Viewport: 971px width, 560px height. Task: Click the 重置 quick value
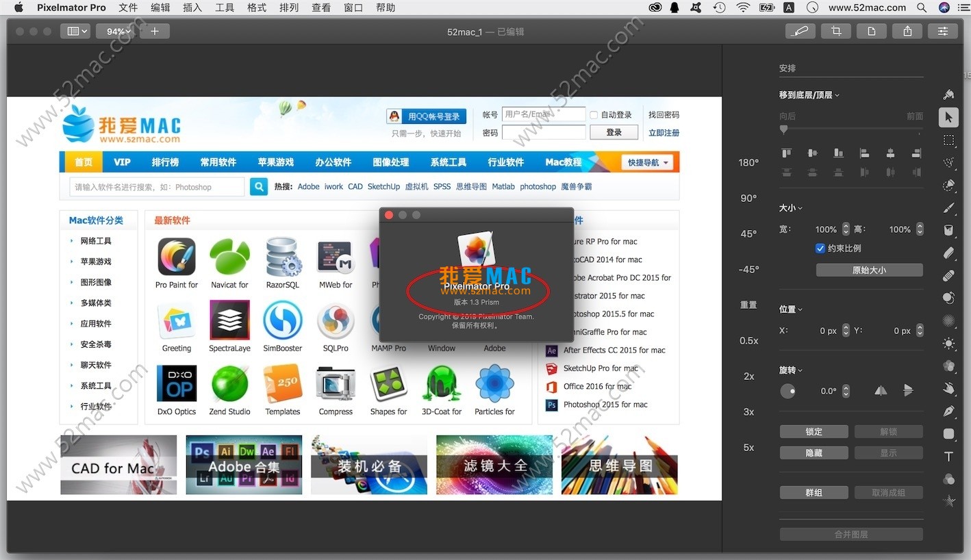pos(748,305)
